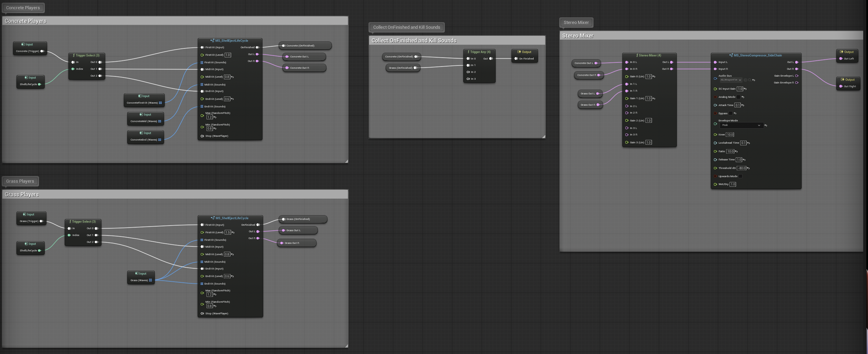Reset the Envelope Mode to default
This screenshot has width=868, height=354.
766,126
